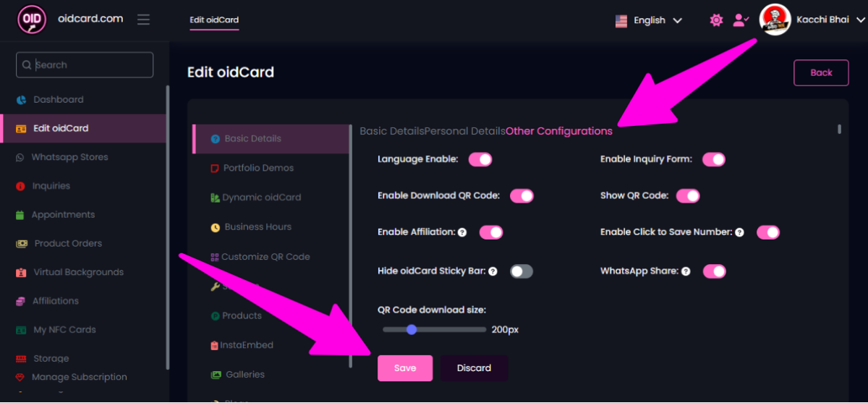Toggle the hamburger sidebar menu icon
Image resolution: width=868 pixels, height=403 pixels.
tap(143, 20)
